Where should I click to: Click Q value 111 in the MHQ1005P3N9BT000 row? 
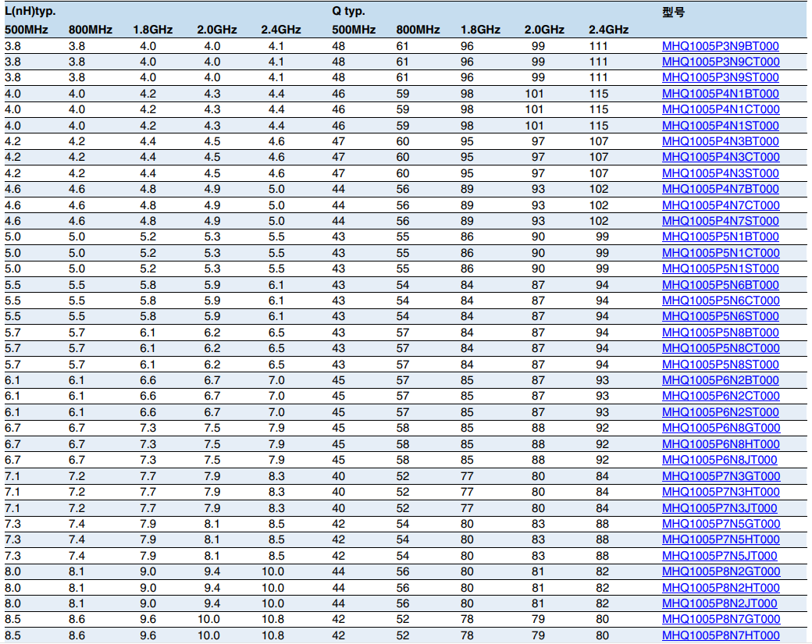pyautogui.click(x=598, y=46)
